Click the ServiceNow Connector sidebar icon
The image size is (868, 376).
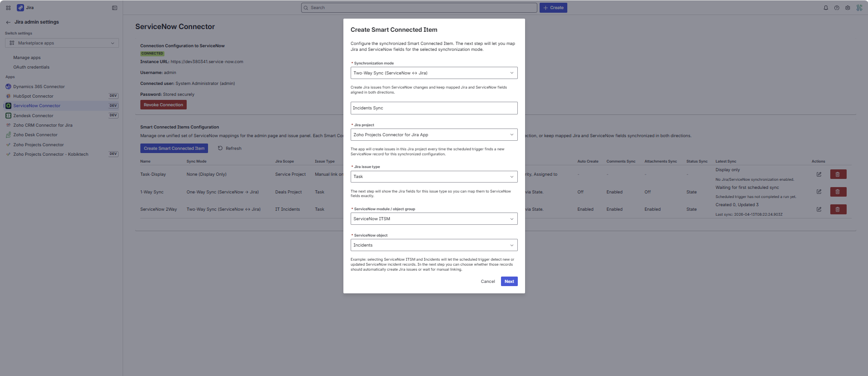(8, 106)
